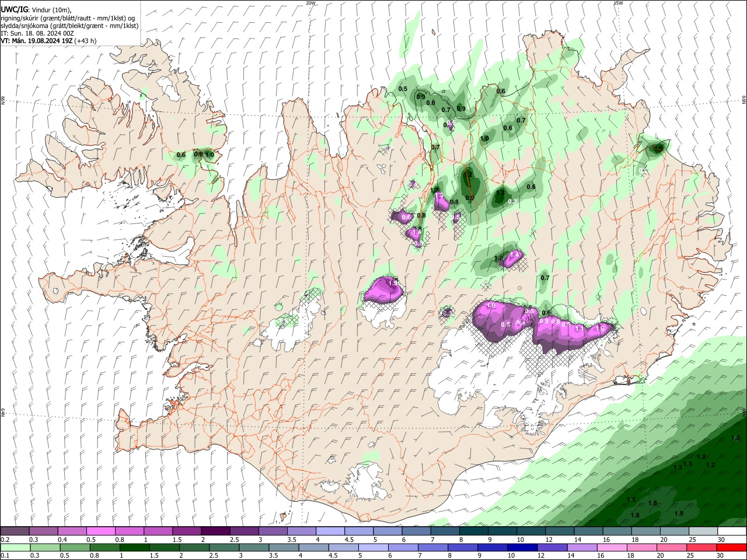Pick upper legend swatch starting at 0.2
Viewport: 747px width, 560px height.
15,531
